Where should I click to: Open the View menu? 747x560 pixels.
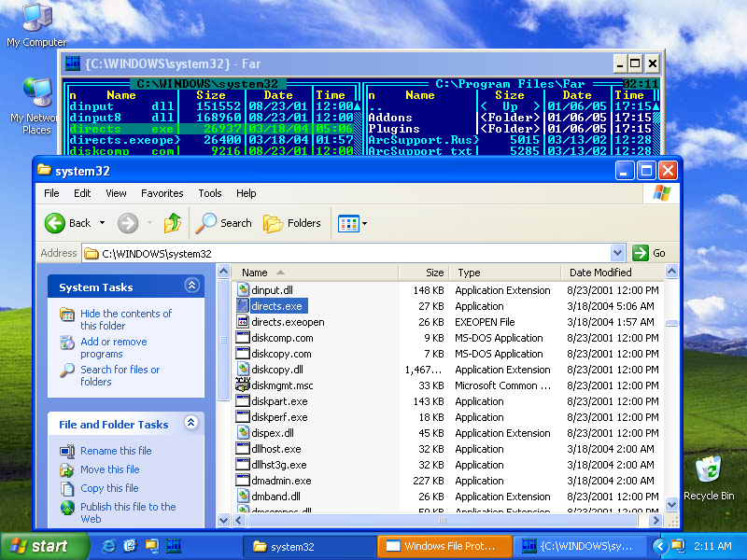(x=116, y=193)
